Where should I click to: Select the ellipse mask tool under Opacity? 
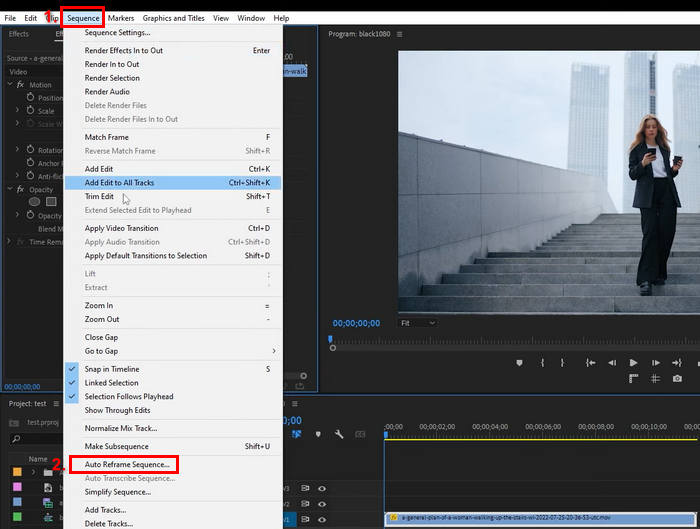pos(34,202)
